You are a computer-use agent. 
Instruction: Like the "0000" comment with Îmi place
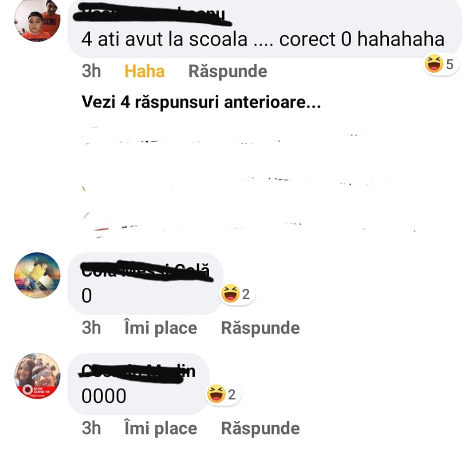tap(161, 429)
